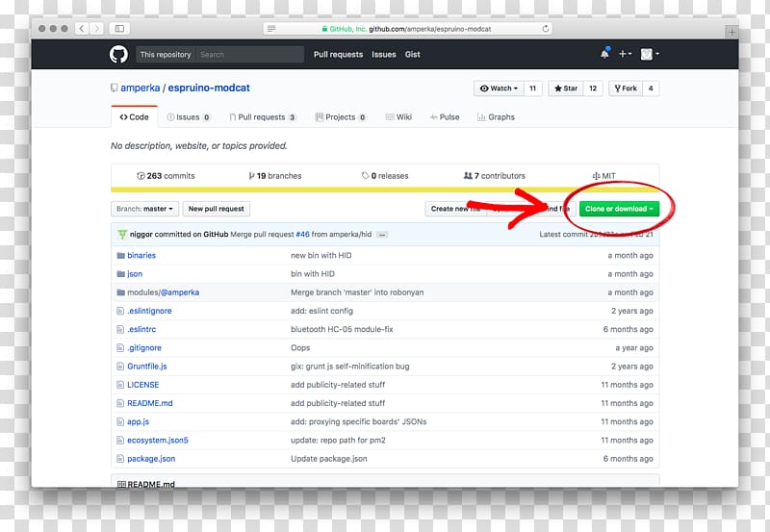Open Gruntfile.js
This screenshot has width=770, height=532.
pyautogui.click(x=147, y=367)
